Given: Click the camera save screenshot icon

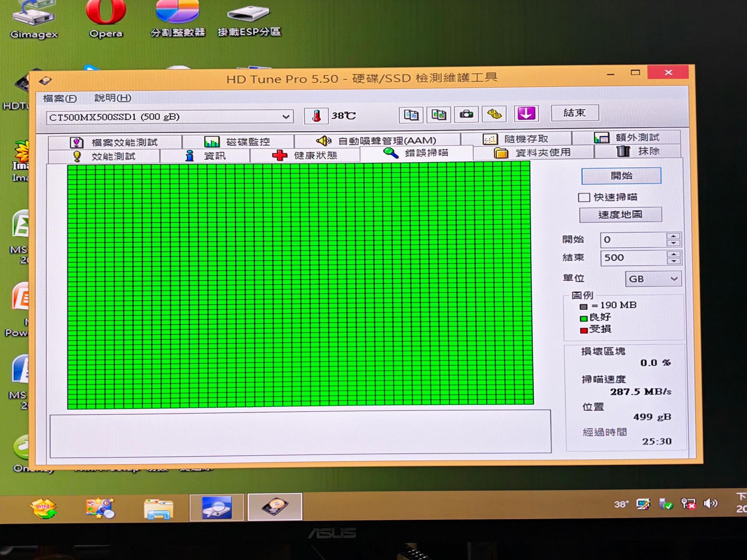Looking at the screenshot, I should pyautogui.click(x=466, y=114).
